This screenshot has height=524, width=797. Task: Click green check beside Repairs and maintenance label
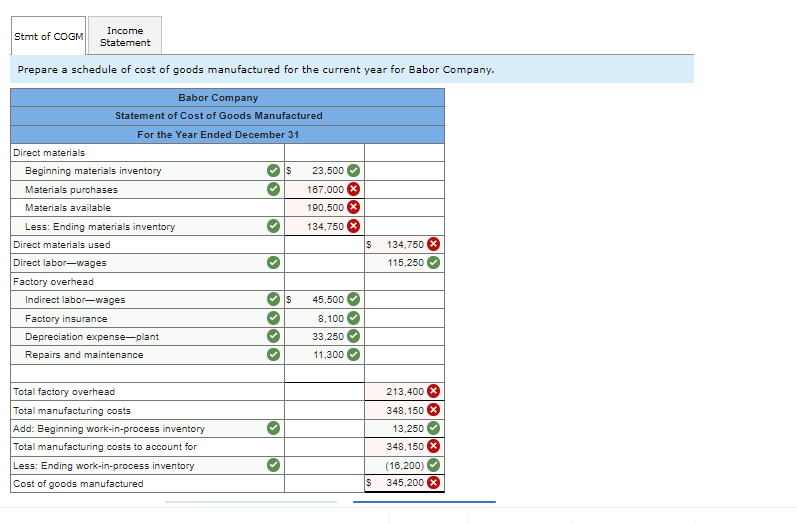pos(273,355)
